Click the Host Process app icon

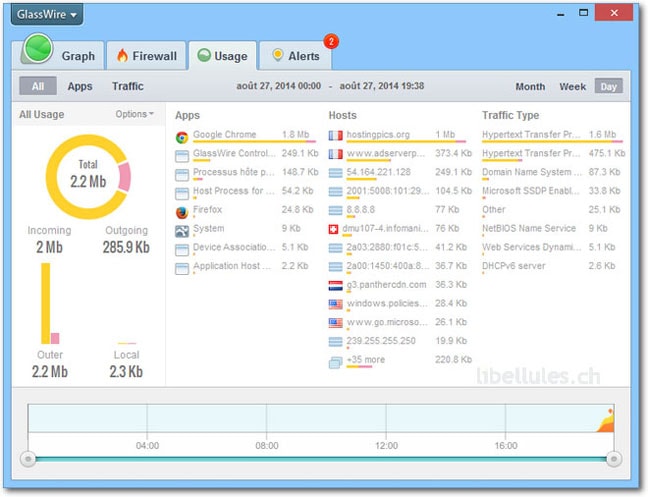coord(182,194)
